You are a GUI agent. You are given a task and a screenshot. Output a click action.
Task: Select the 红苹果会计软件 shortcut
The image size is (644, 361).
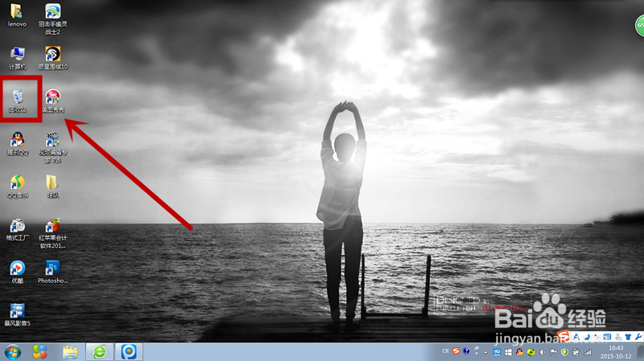click(x=52, y=233)
